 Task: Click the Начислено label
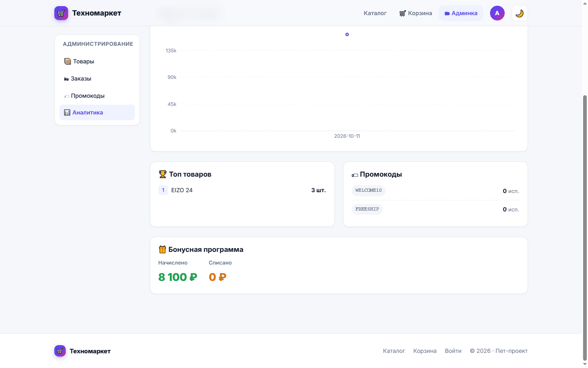pyautogui.click(x=173, y=263)
